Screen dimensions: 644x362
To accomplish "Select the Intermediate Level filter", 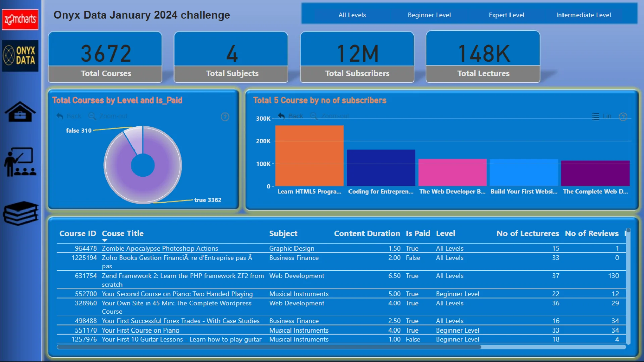I will pyautogui.click(x=583, y=15).
